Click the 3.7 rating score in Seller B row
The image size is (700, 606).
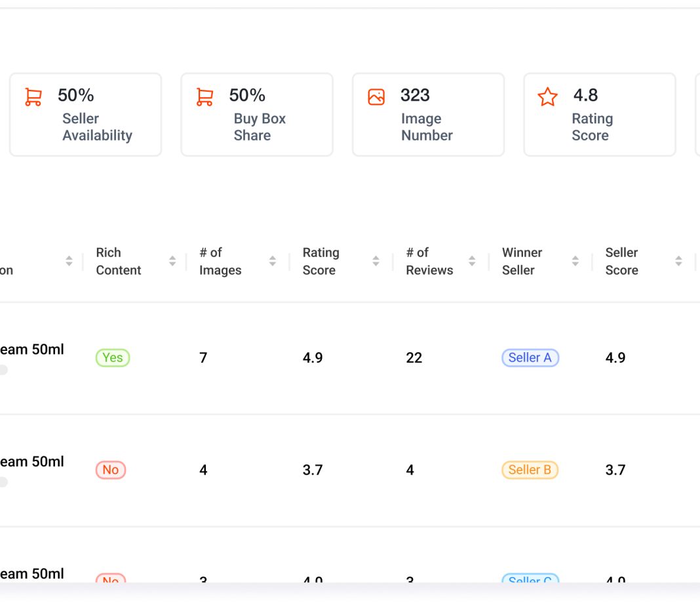point(313,470)
